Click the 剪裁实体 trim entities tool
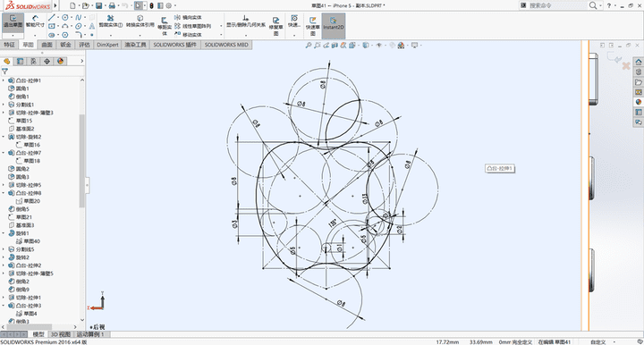This screenshot has height=345, width=644. (x=111, y=21)
